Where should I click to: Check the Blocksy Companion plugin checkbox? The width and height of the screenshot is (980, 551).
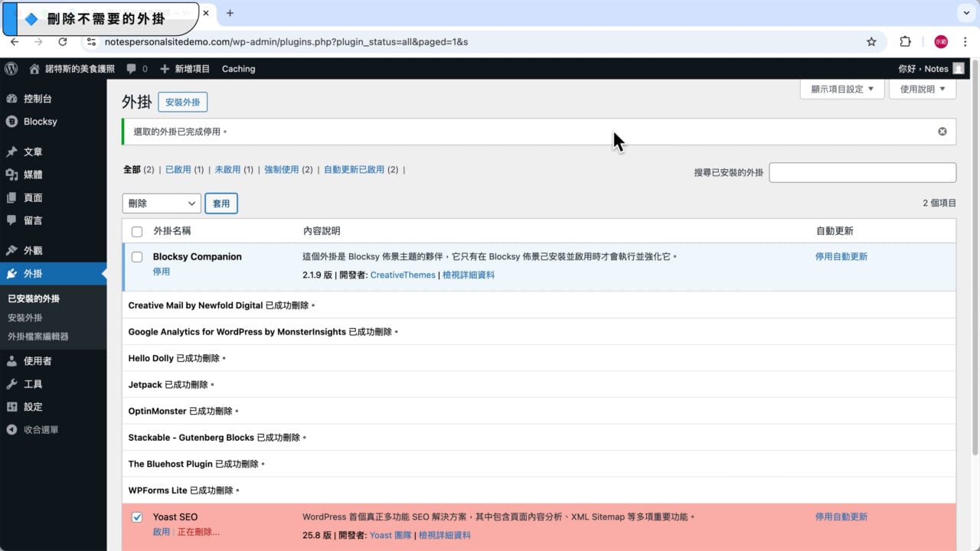pos(137,257)
